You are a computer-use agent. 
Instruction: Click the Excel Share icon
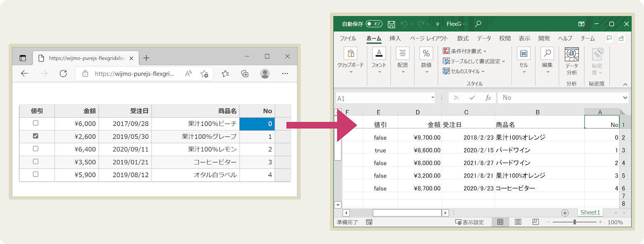click(x=621, y=38)
